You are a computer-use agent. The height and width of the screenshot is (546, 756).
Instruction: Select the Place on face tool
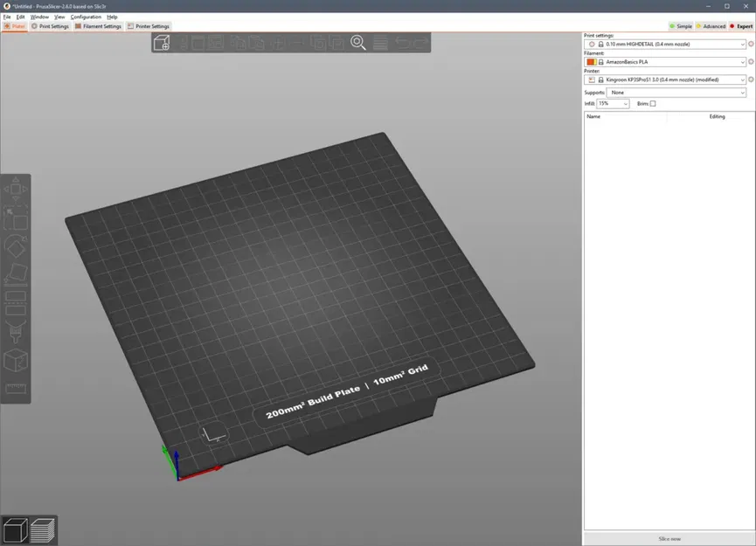[x=17, y=275]
